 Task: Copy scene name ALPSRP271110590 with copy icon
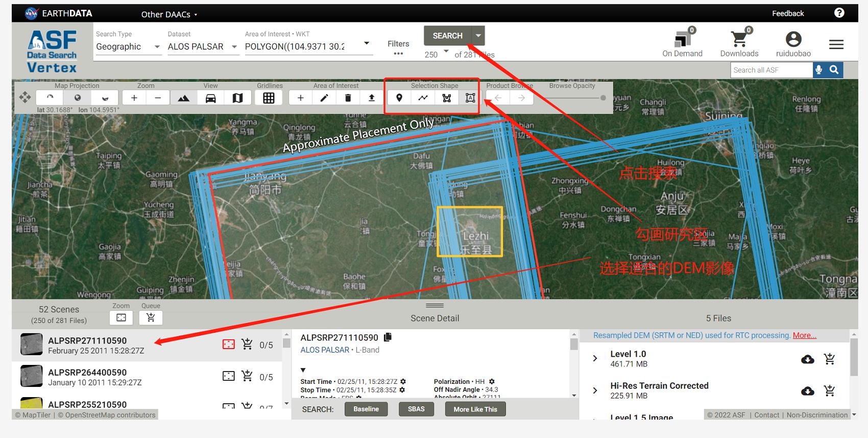click(388, 337)
